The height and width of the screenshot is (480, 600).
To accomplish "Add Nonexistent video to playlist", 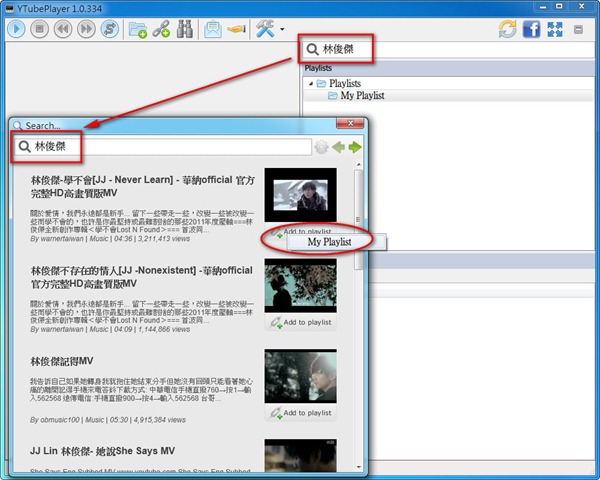I will click(301, 322).
